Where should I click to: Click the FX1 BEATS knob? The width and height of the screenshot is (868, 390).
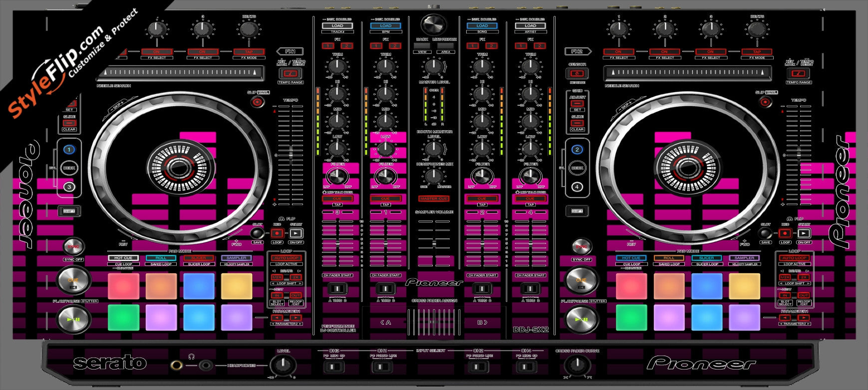pyautogui.click(x=248, y=29)
